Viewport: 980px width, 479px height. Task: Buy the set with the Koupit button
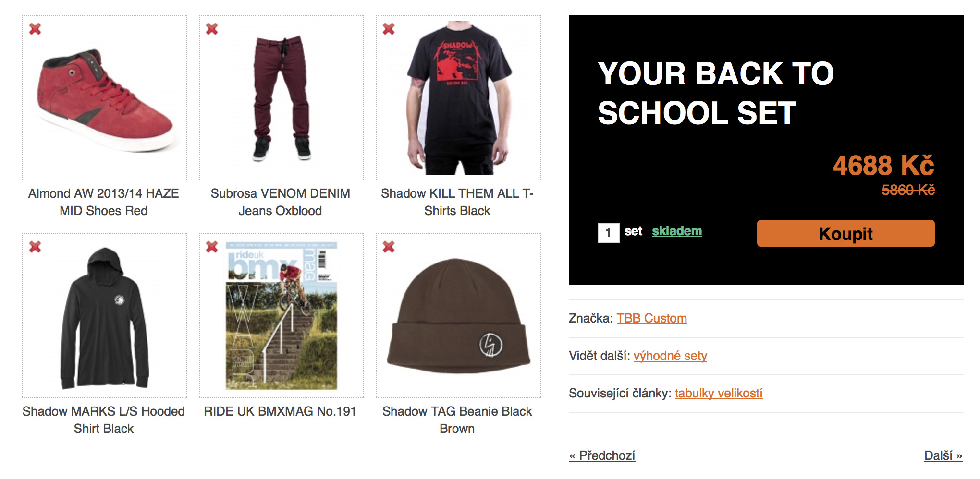[x=845, y=233]
